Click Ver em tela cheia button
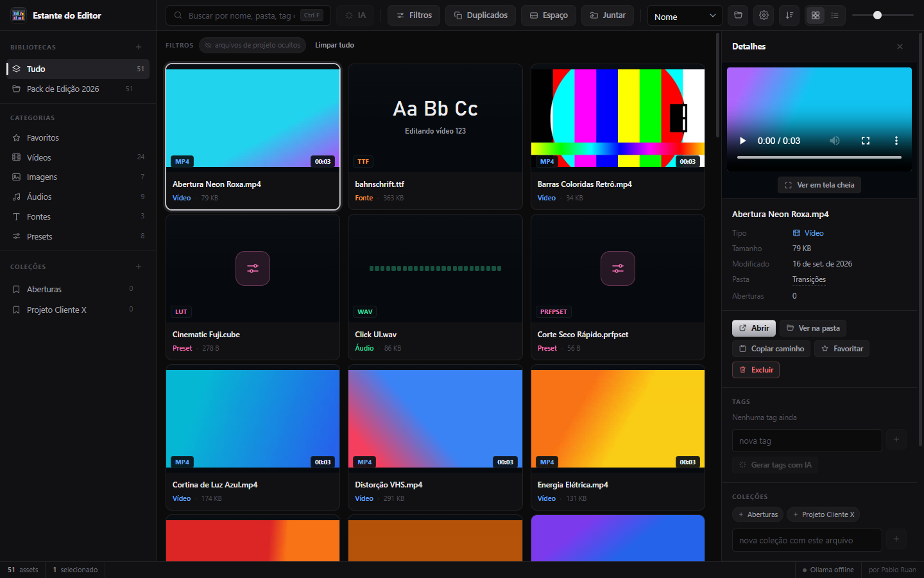This screenshot has height=578, width=924. [x=819, y=185]
